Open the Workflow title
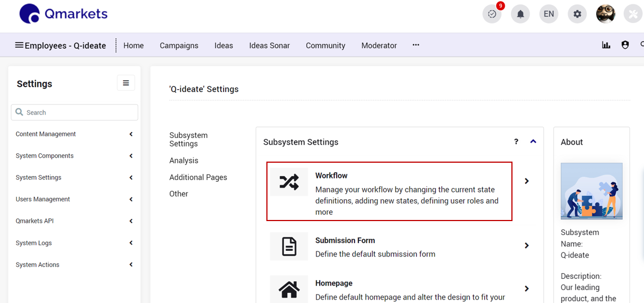 [331, 176]
